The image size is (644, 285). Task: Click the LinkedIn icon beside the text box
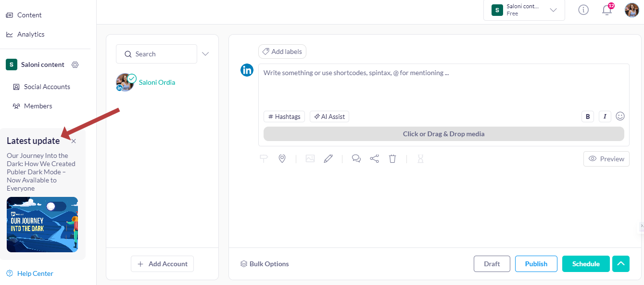pyautogui.click(x=247, y=70)
